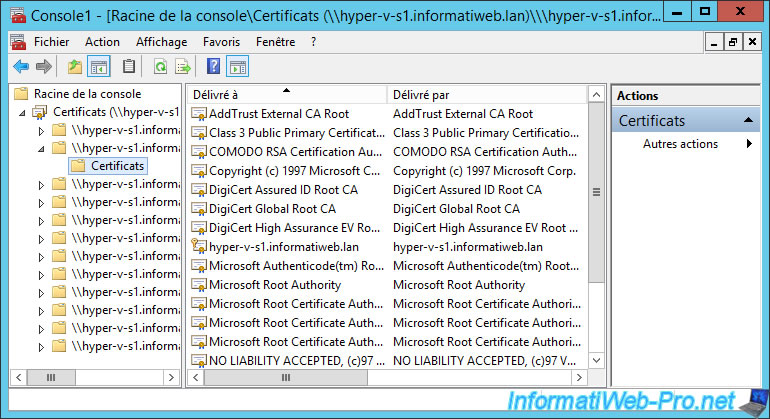Click the Back arrow in the toolbar
Viewport: 770px width, 419px height.
pos(21,67)
